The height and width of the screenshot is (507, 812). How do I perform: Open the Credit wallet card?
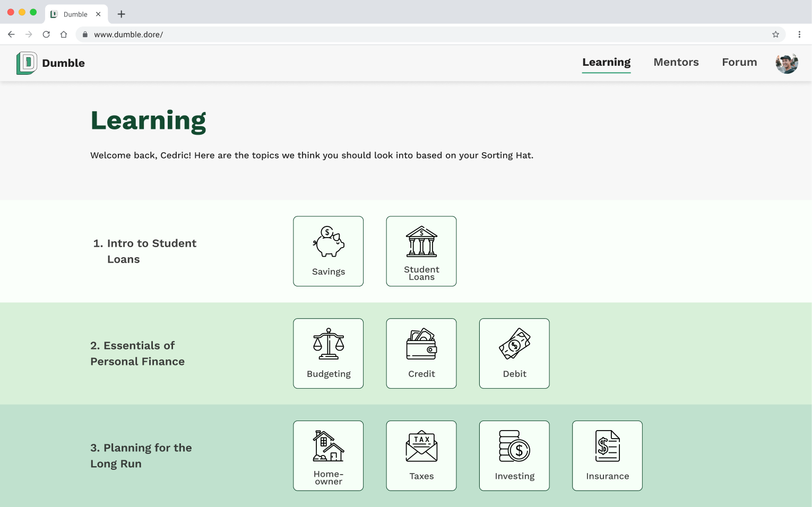coord(421,354)
